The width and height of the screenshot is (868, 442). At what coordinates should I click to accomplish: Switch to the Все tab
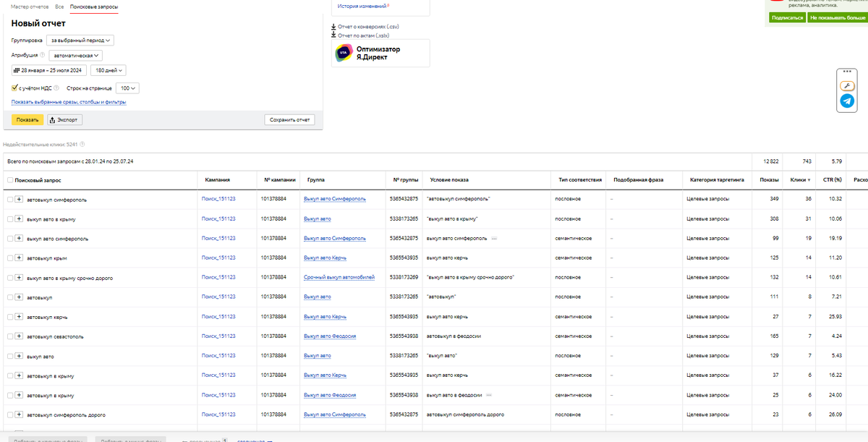(x=59, y=7)
